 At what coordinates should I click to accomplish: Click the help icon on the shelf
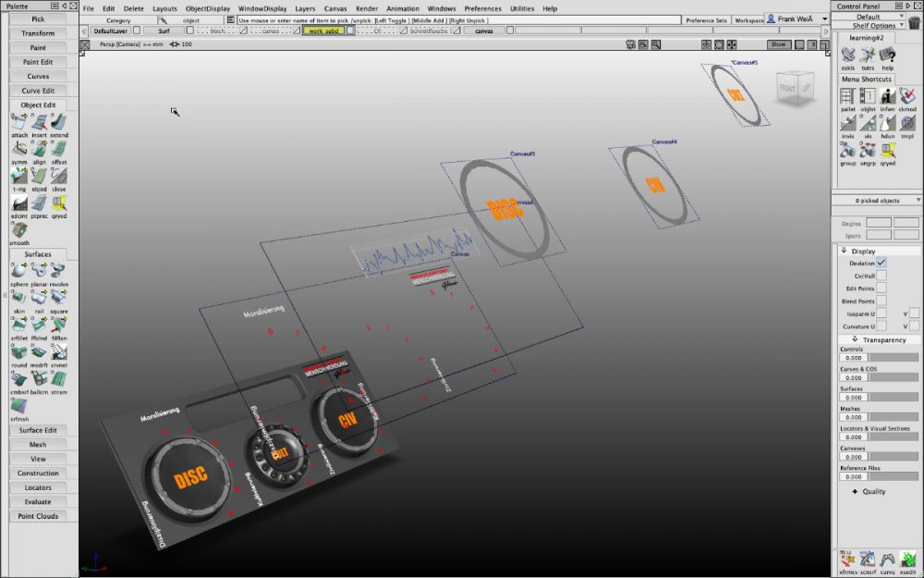click(887, 55)
